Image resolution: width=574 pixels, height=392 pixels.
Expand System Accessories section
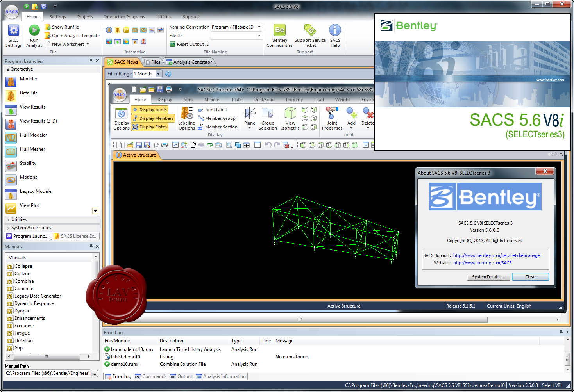click(x=8, y=228)
